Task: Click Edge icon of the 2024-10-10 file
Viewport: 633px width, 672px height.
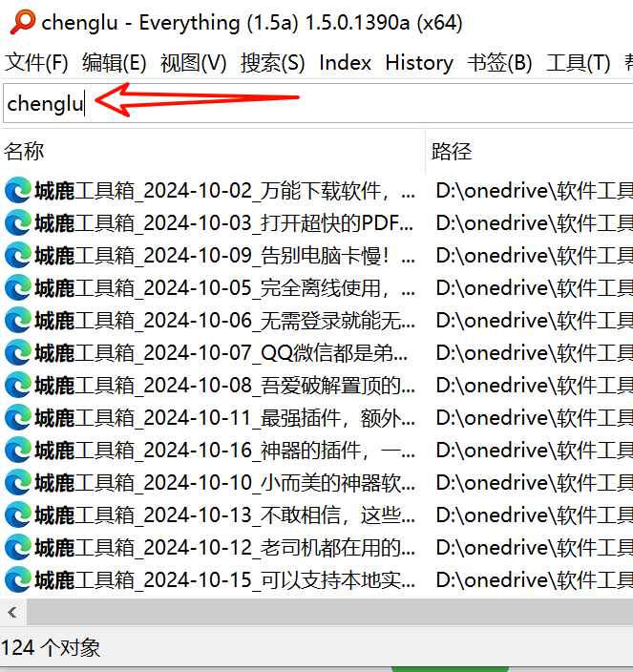Action: click(18, 483)
